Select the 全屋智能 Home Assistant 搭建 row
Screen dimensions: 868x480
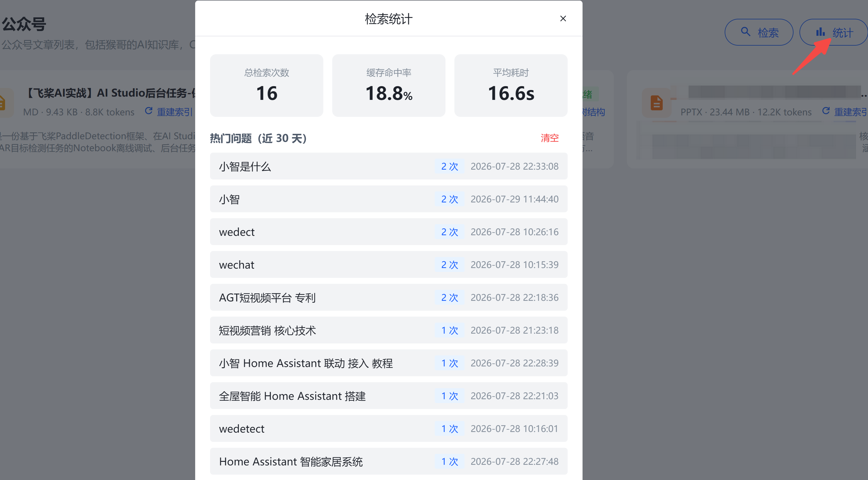tap(389, 396)
